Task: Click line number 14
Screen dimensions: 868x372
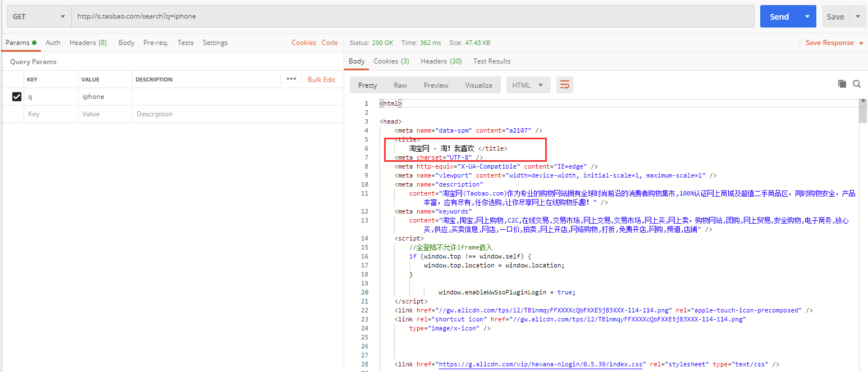Action: click(365, 238)
